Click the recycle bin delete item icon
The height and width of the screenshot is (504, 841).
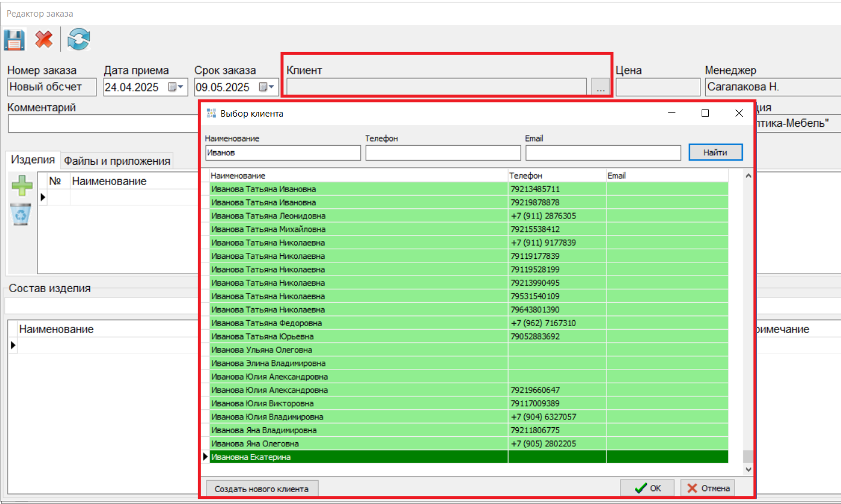[21, 215]
